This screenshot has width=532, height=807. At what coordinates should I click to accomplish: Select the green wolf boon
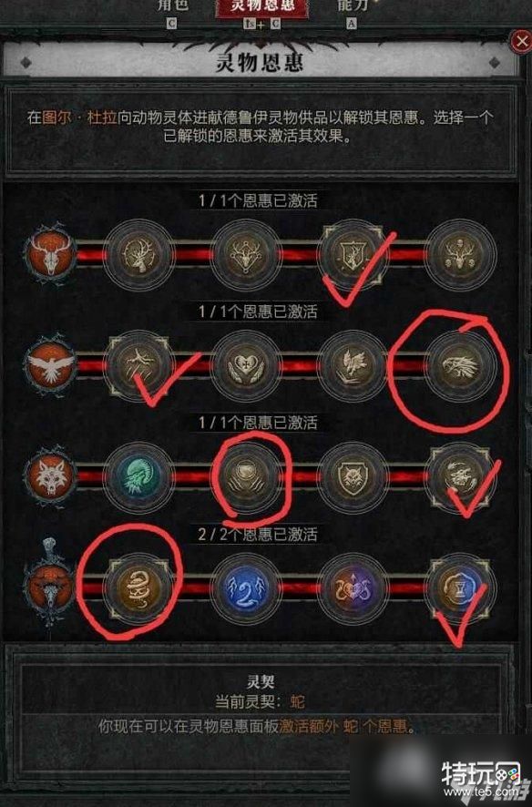click(138, 477)
